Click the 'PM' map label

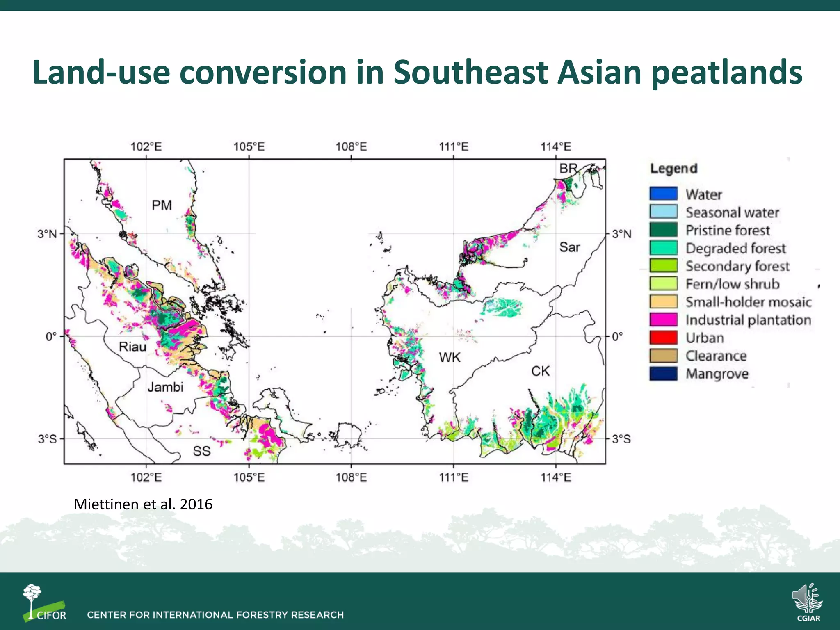162,205
